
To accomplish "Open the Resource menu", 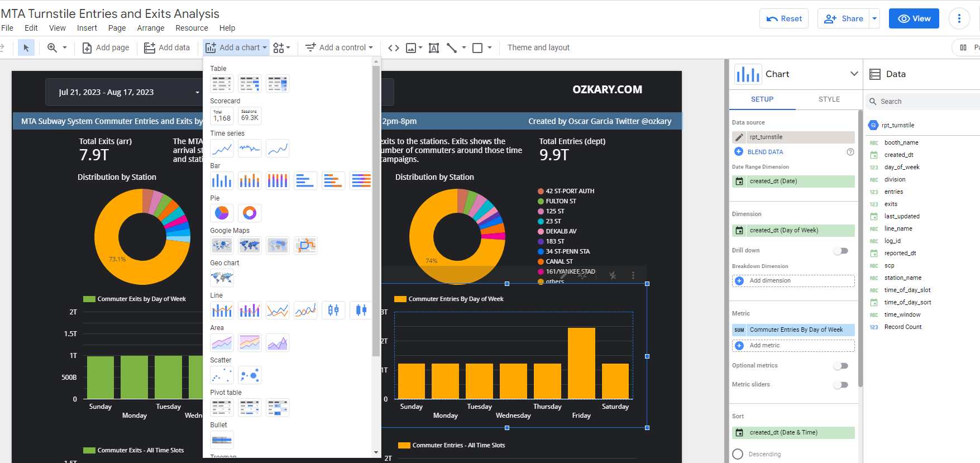I will [x=192, y=28].
